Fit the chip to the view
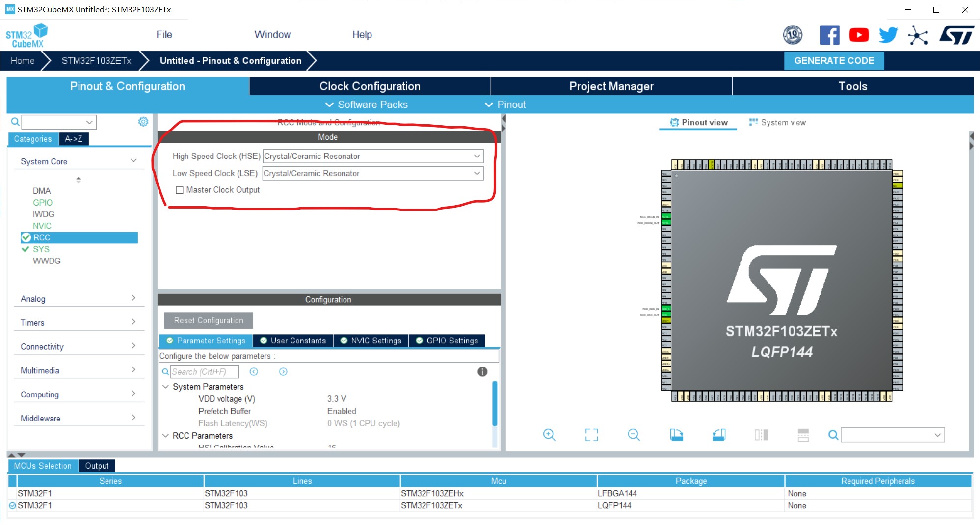Image resolution: width=980 pixels, height=525 pixels. pyautogui.click(x=591, y=435)
